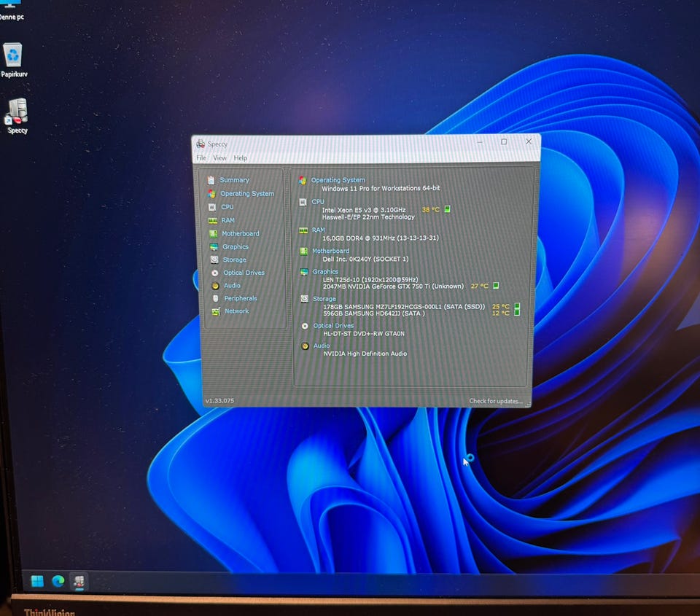The width and height of the screenshot is (700, 616).
Task: Click the summary pane RAM icon
Action: tap(303, 230)
